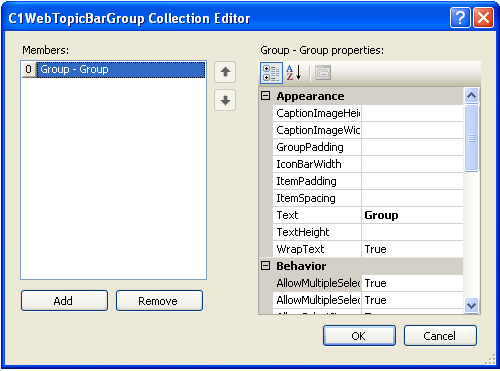The height and width of the screenshot is (371, 500).
Task: Collapse the Behavior category
Action: [x=266, y=266]
